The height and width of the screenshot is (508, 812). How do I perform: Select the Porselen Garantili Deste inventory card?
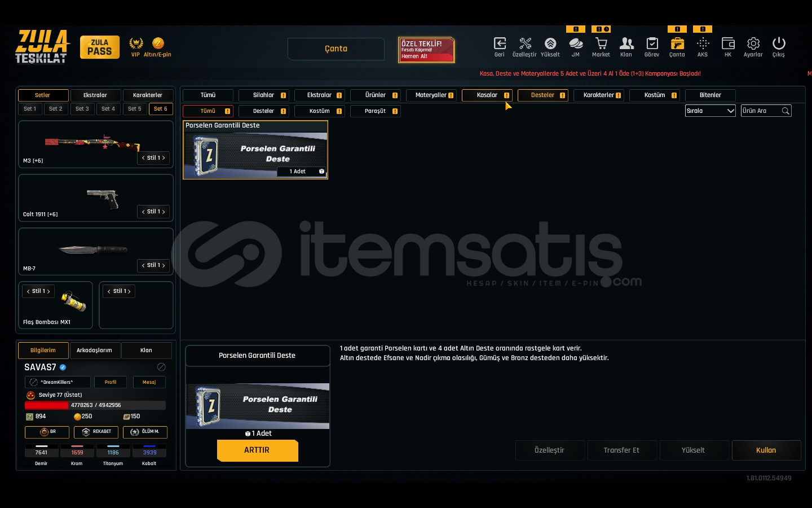point(255,150)
